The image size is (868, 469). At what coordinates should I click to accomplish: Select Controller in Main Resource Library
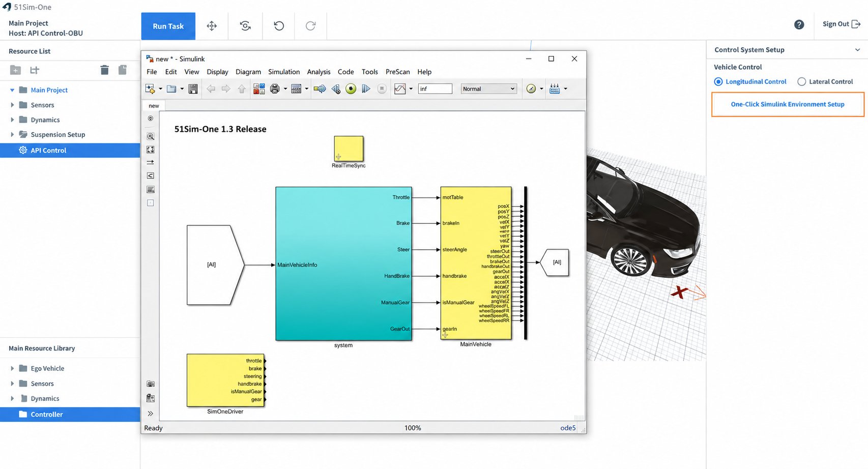point(70,415)
